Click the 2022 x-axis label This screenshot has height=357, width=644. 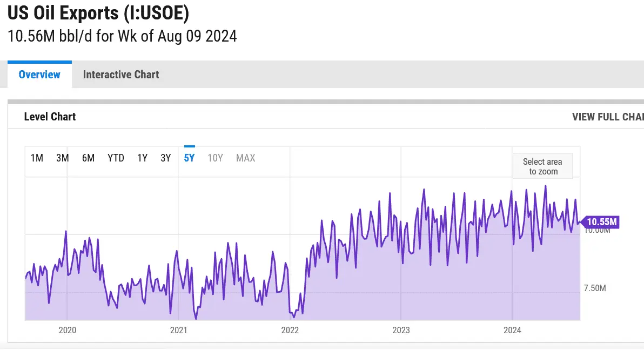290,330
